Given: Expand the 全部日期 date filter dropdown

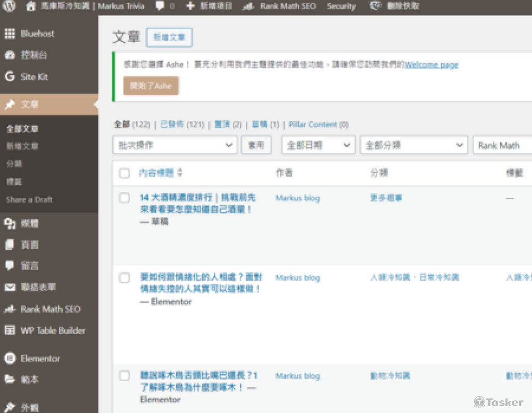Looking at the screenshot, I should coord(318,145).
